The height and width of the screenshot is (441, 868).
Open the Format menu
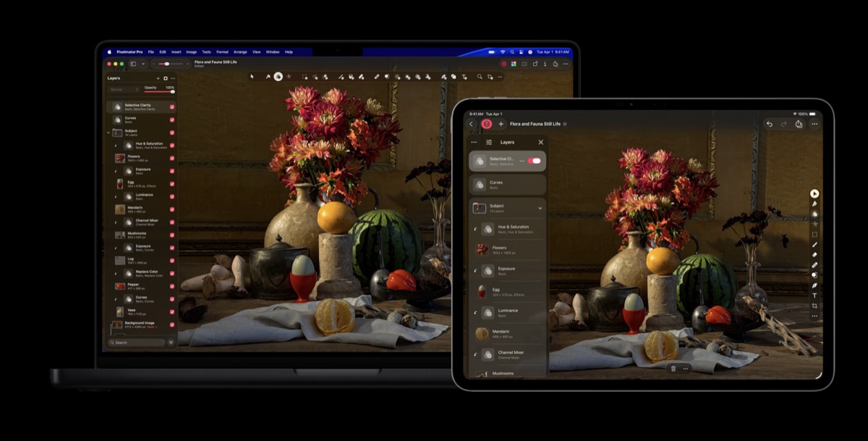pyautogui.click(x=222, y=52)
